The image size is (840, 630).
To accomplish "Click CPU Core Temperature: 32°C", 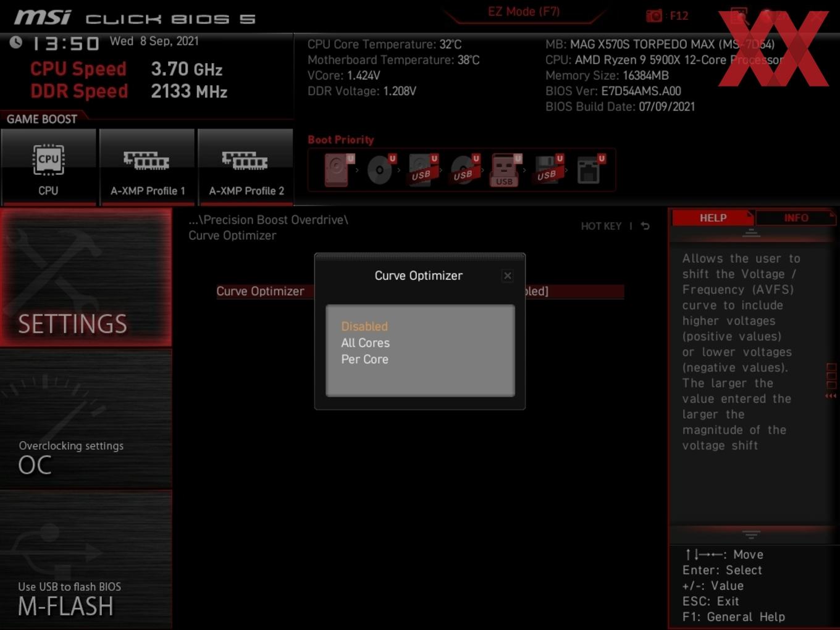I will 385,44.
